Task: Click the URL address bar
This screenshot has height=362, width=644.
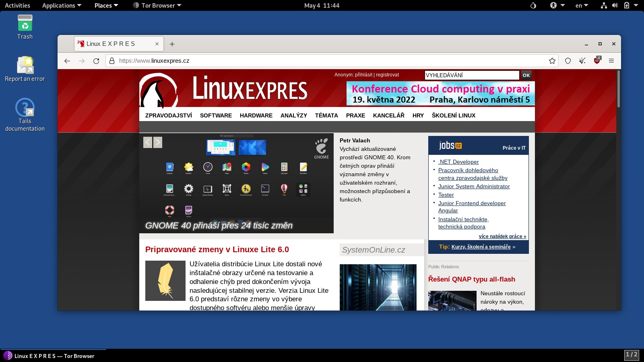Action: [332, 61]
